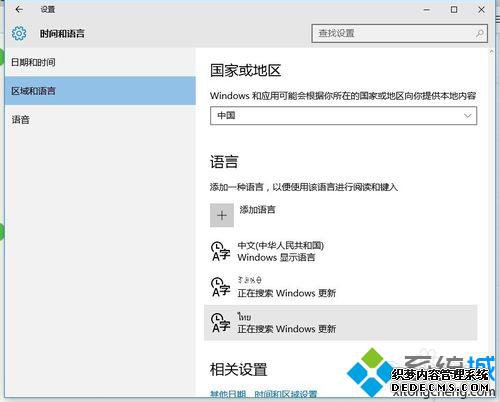
Task: Open the 语音 settings page
Action: (100, 120)
